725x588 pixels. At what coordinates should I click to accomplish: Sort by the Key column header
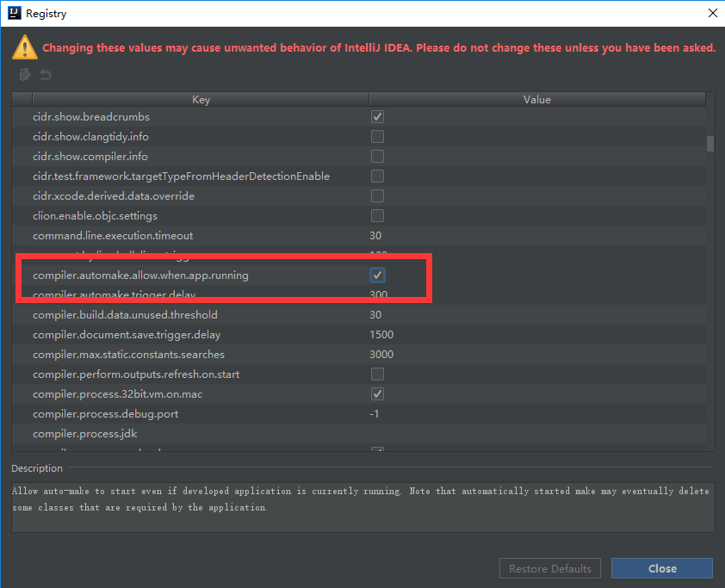click(201, 99)
